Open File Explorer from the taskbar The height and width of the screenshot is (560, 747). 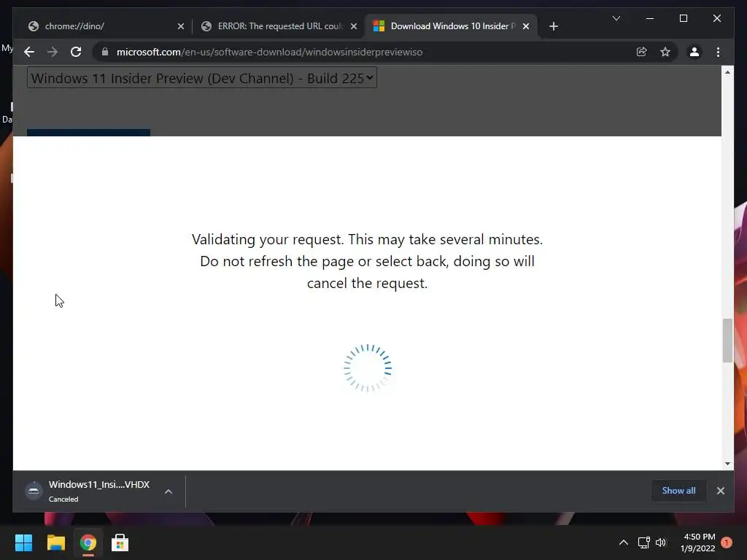click(x=55, y=542)
